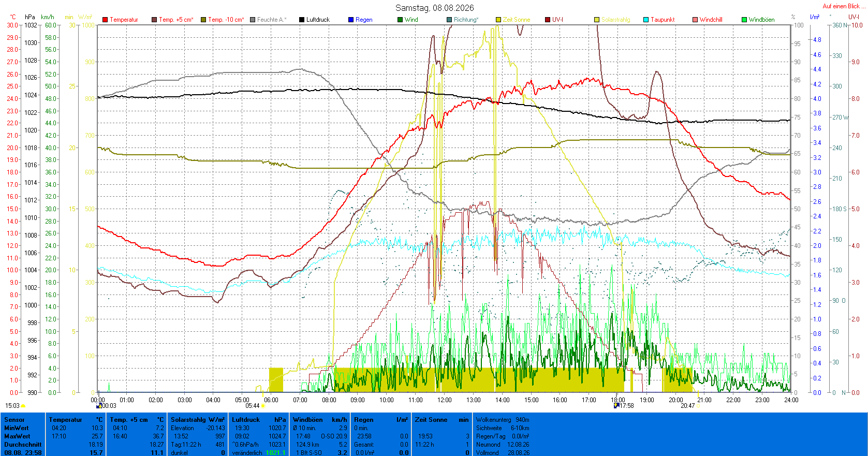868x456 pixels.
Task: Open the 'Auf einen Blick ...' link
Action: [x=844, y=6]
